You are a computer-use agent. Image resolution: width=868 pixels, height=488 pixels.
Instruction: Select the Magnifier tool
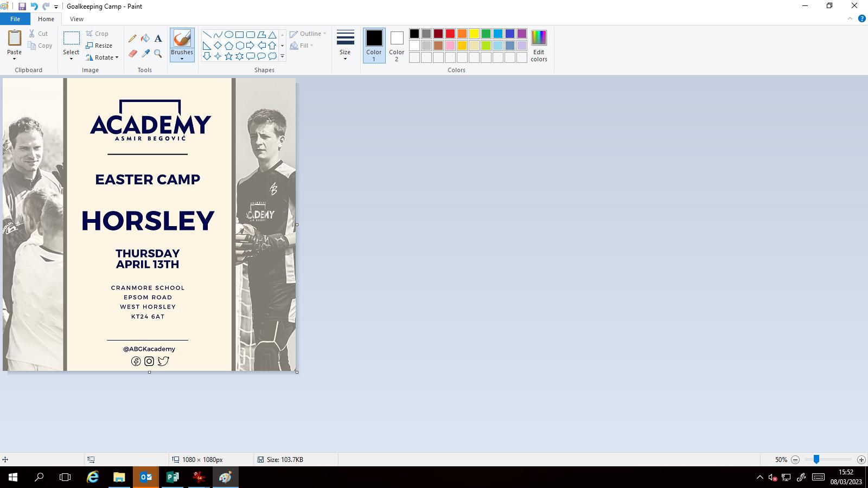tap(158, 54)
